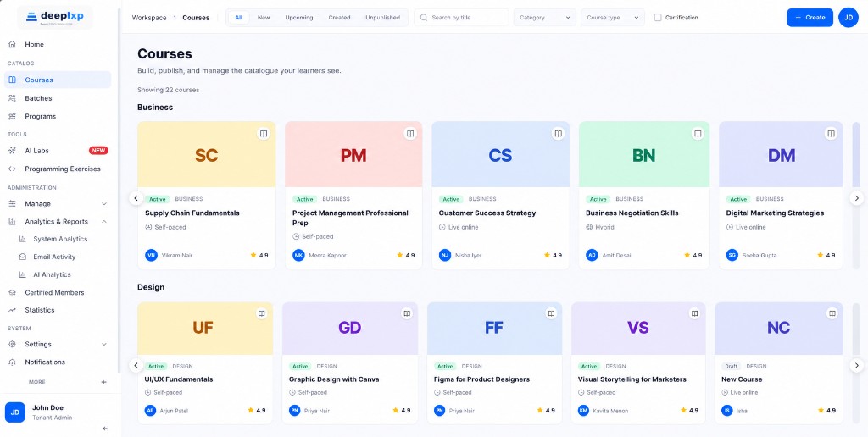The height and width of the screenshot is (437, 868).
Task: Open the Supply Chain Fundamentals course title
Action: pos(192,213)
